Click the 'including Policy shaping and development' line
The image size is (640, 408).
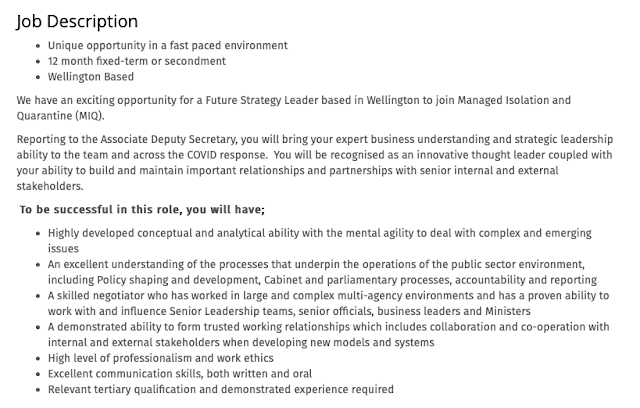tap(322, 280)
